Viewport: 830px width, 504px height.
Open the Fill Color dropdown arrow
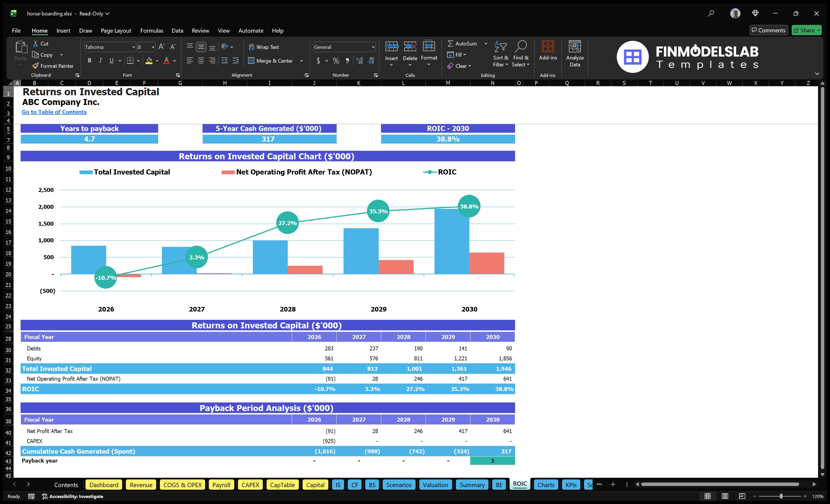coord(157,61)
